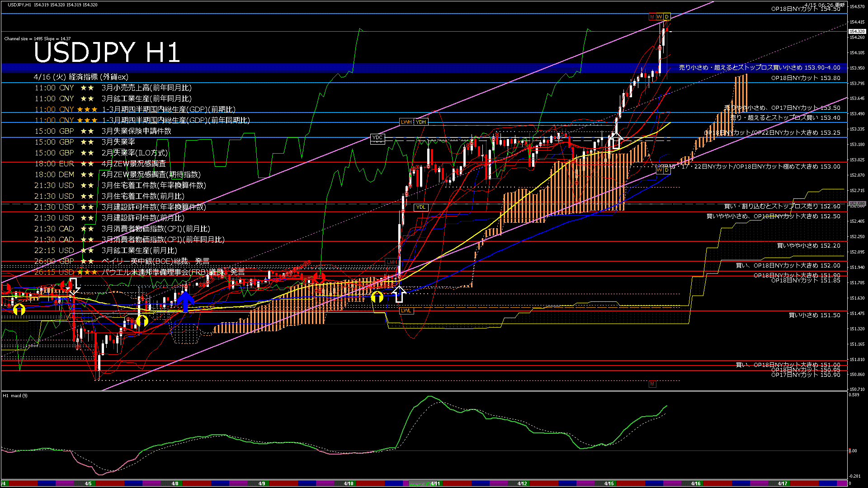Click the white down arrow near 4/5
The image size is (868, 488).
click(x=74, y=286)
